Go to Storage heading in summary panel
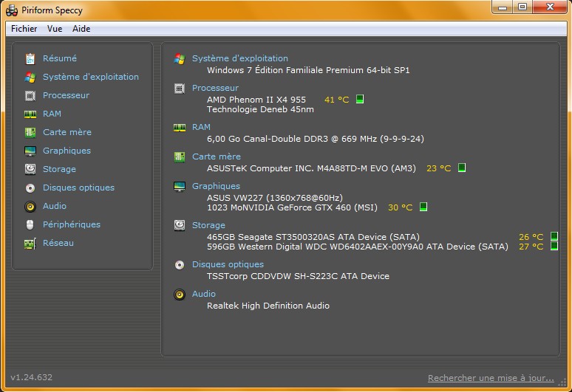This screenshot has height=392, width=572. pyautogui.click(x=208, y=225)
